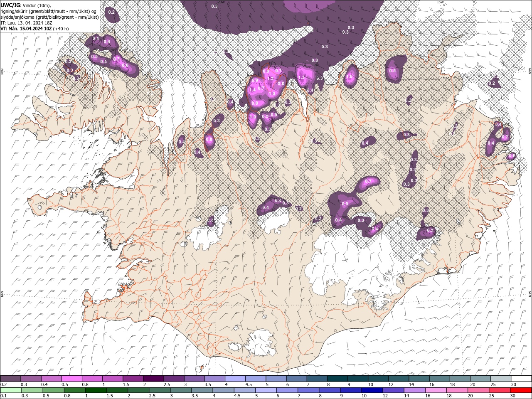Click the 0.2 grey-purple swatch in upper legend row
Screen dimensions: 532x399
pyautogui.click(x=11, y=379)
